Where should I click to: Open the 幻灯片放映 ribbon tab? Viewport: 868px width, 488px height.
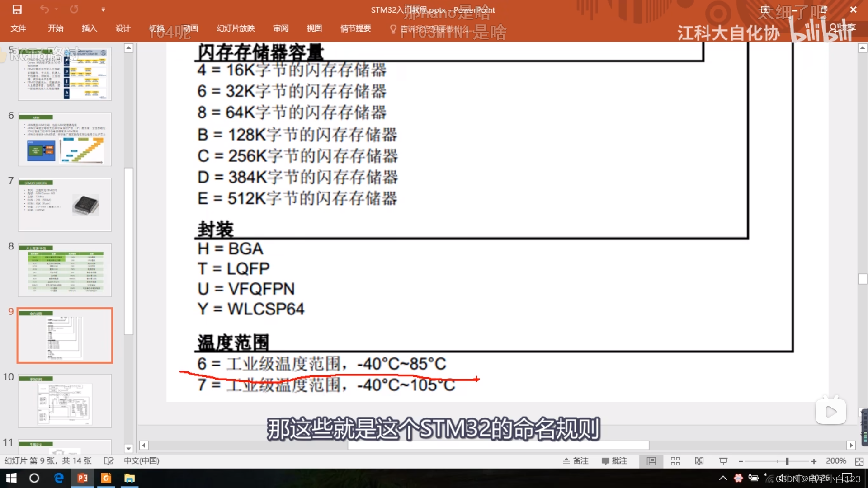(235, 28)
